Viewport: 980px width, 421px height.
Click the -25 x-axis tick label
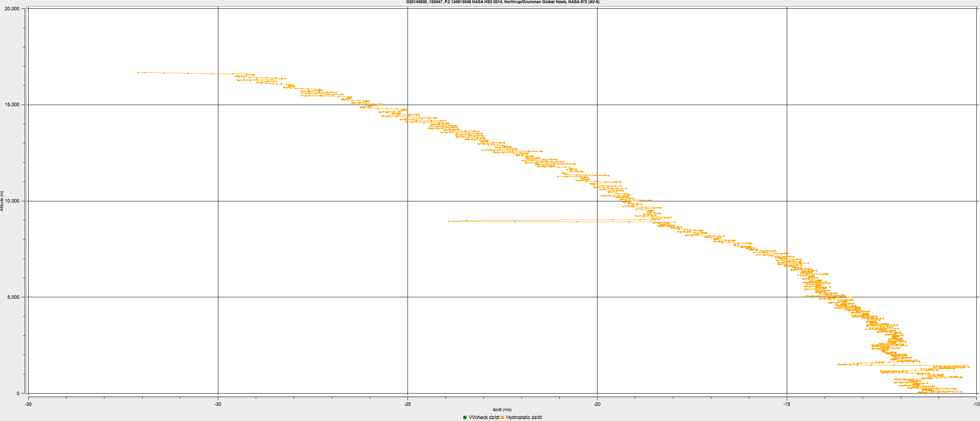click(408, 404)
